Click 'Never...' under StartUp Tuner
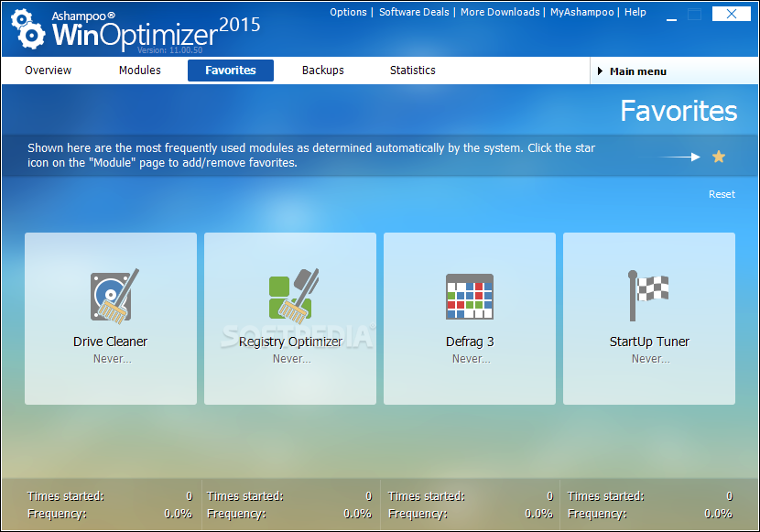 (650, 359)
